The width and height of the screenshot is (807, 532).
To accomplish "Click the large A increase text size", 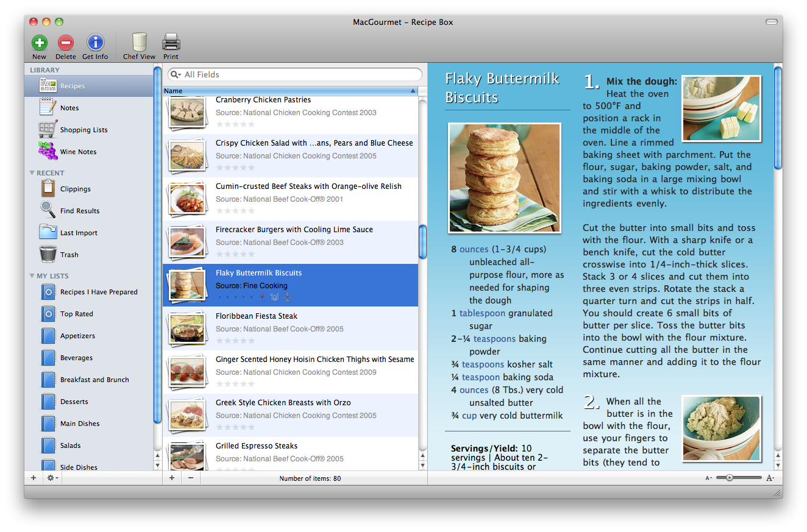I will pos(770,478).
